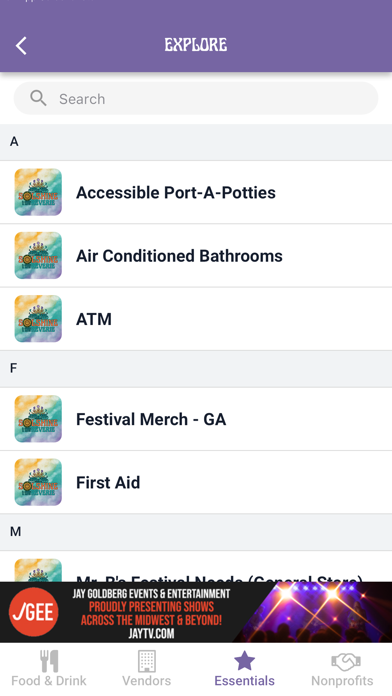Image resolution: width=392 pixels, height=696 pixels.
Task: Switch to the Nonprofits tab label
Action: pyautogui.click(x=342, y=680)
